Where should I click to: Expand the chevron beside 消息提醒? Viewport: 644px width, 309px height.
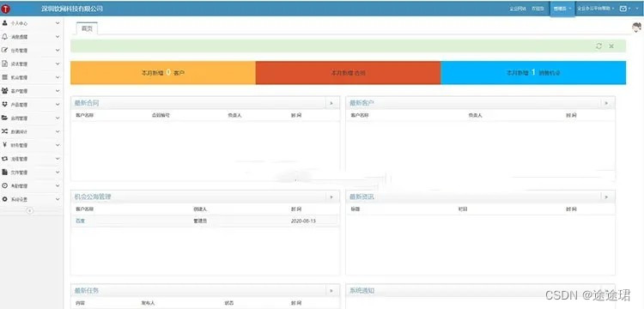pyautogui.click(x=58, y=37)
